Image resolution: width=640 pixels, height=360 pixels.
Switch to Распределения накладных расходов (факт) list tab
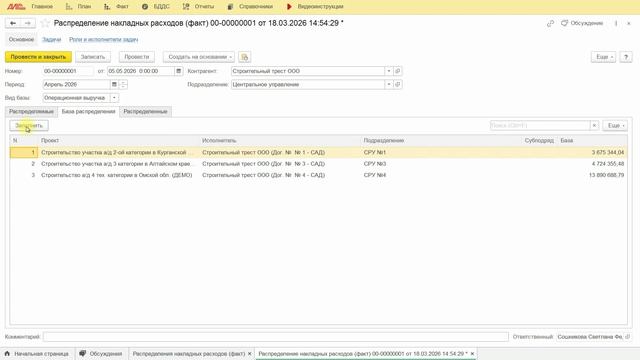pyautogui.click(x=188, y=354)
